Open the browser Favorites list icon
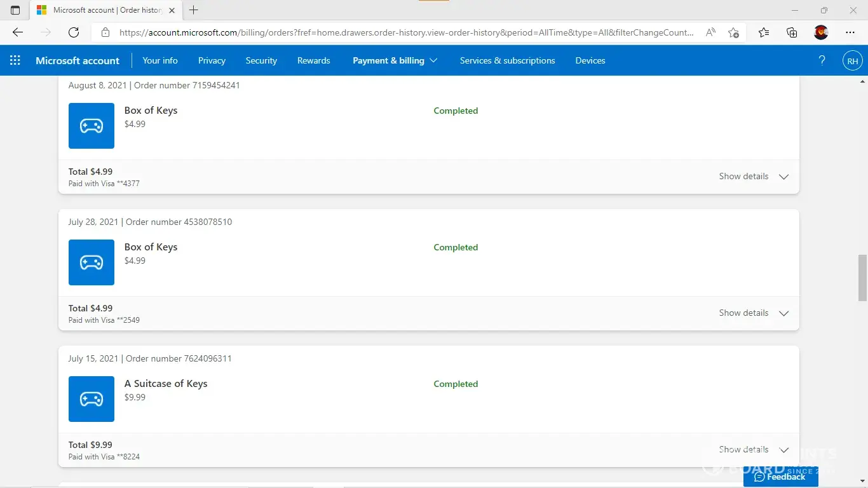868x488 pixels. click(764, 32)
